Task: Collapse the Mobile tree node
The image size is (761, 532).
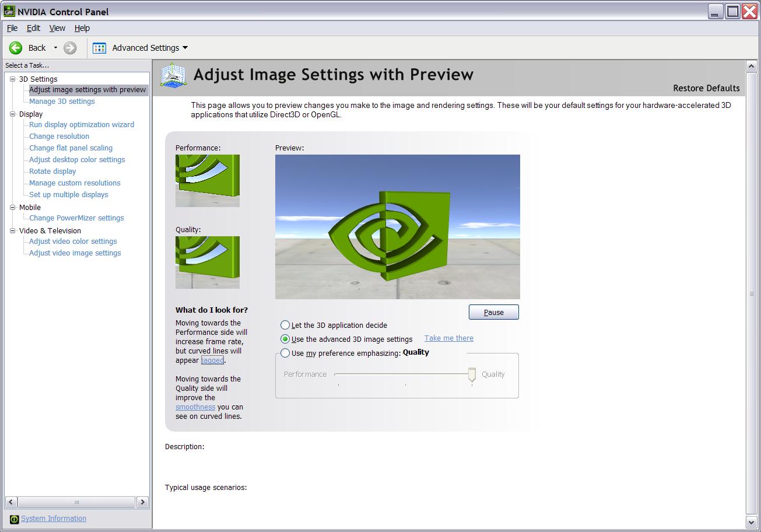Action: (12, 207)
